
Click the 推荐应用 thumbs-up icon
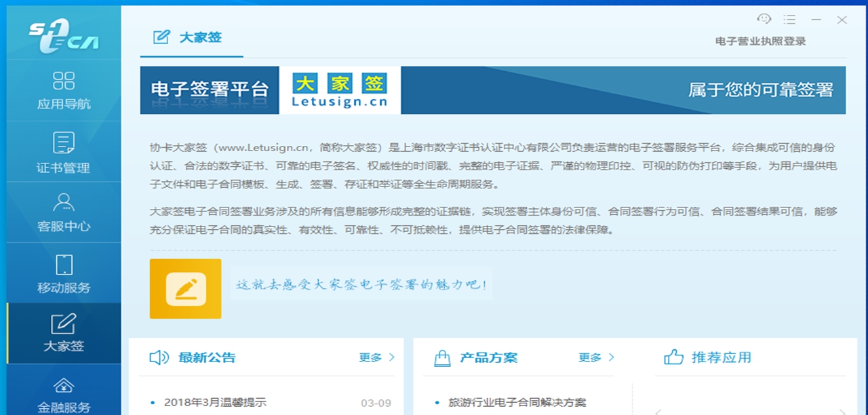pyautogui.click(x=673, y=357)
